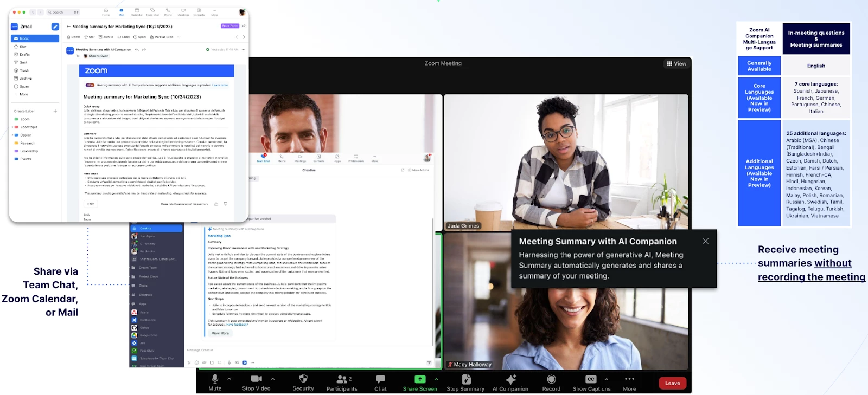Image resolution: width=868 pixels, height=395 pixels.
Task: Click Show Captions CC icon
Action: tap(591, 379)
